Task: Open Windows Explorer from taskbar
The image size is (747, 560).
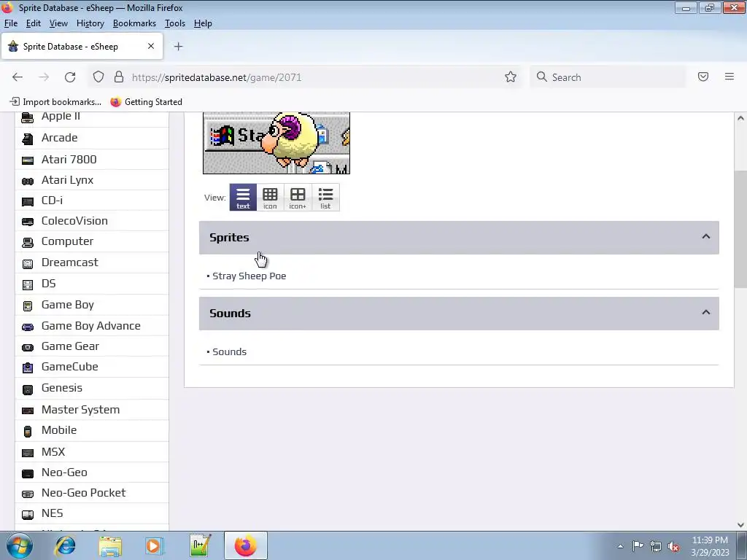Action: 110,545
